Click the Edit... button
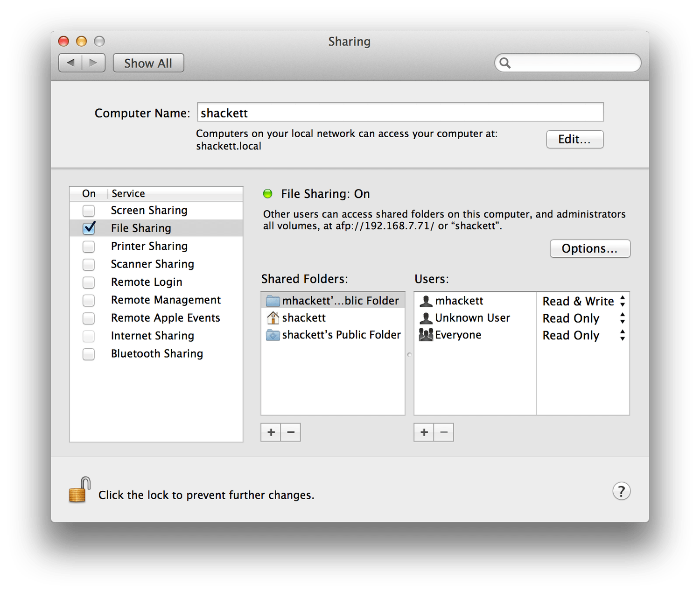 (575, 139)
